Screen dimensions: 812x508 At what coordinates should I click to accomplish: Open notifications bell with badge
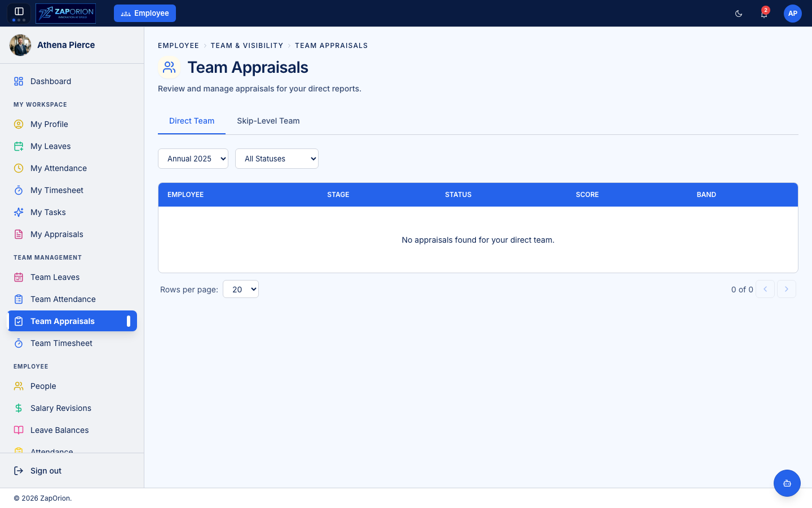pos(764,14)
